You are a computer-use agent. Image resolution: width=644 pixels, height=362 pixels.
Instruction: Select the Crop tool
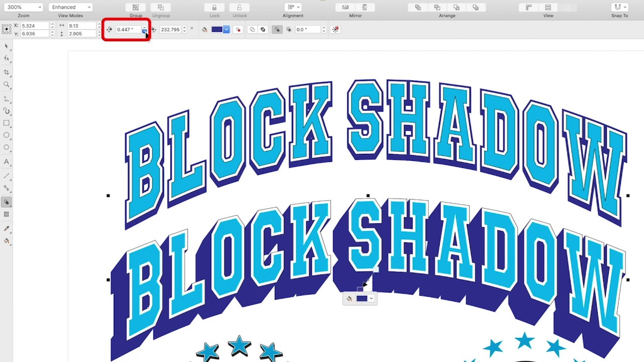7,72
